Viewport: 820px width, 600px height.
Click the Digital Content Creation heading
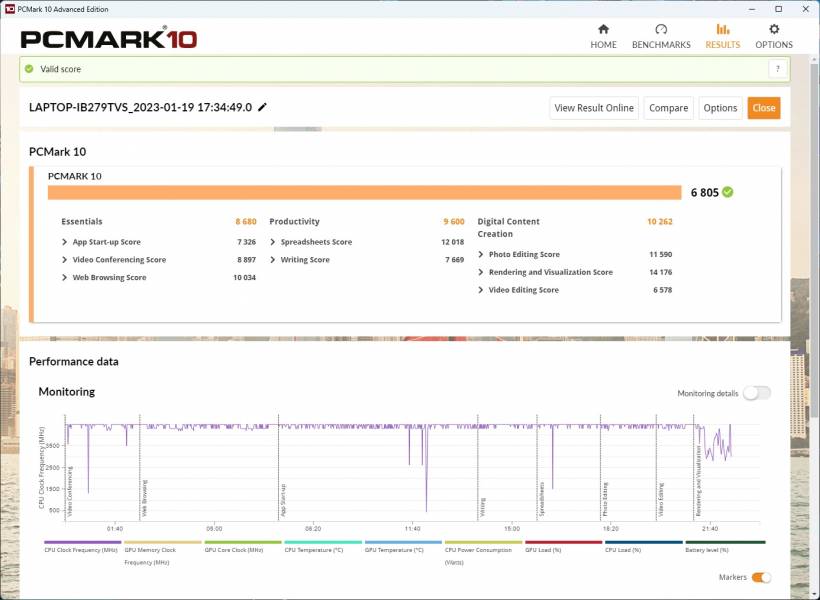[x=508, y=228]
